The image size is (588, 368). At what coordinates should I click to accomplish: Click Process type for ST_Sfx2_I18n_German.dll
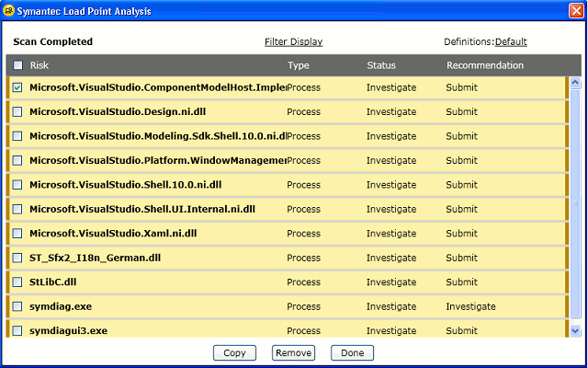[304, 258]
